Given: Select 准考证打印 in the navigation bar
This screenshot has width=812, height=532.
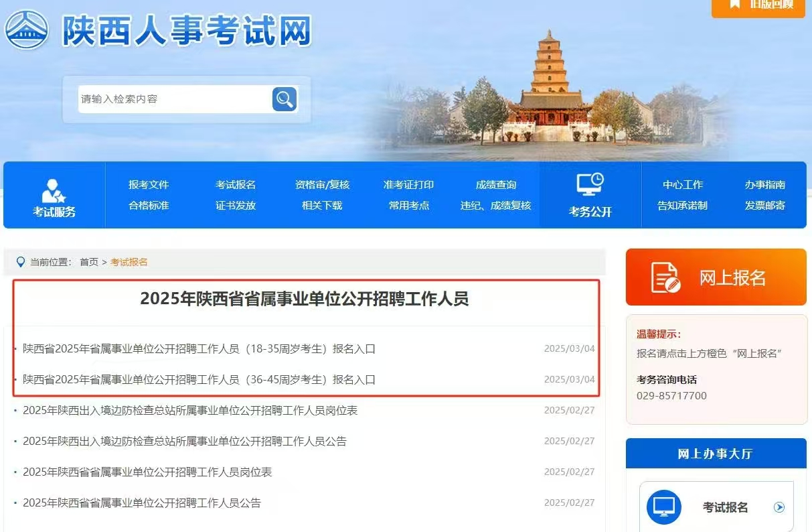Looking at the screenshot, I should 408,184.
